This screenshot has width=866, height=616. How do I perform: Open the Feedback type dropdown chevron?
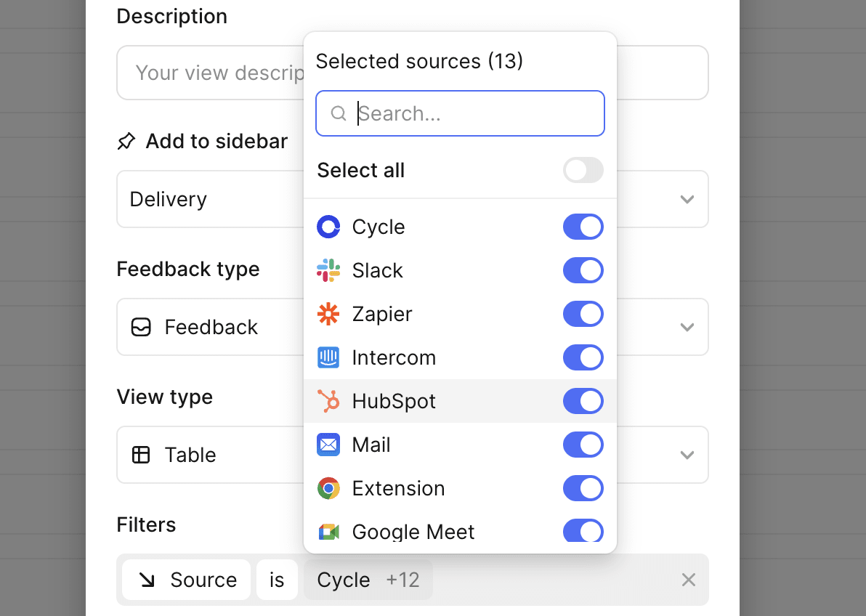[687, 327]
